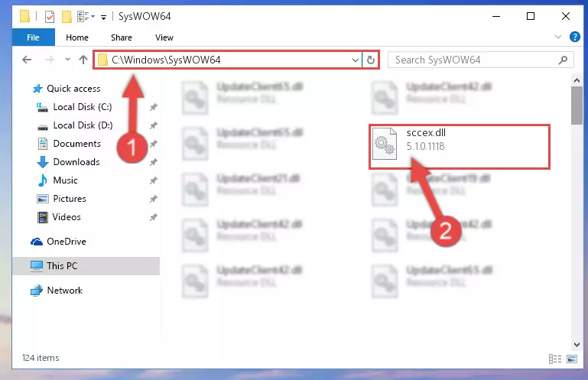Click the search magnifier icon

pyautogui.click(x=563, y=60)
